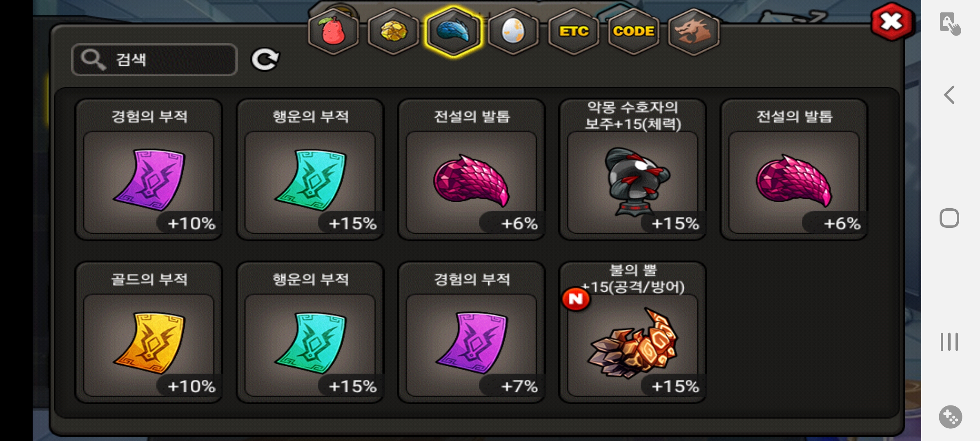Pick the third-slot 전설의 발톱 claw
The width and height of the screenshot is (980, 441).
coord(471,169)
